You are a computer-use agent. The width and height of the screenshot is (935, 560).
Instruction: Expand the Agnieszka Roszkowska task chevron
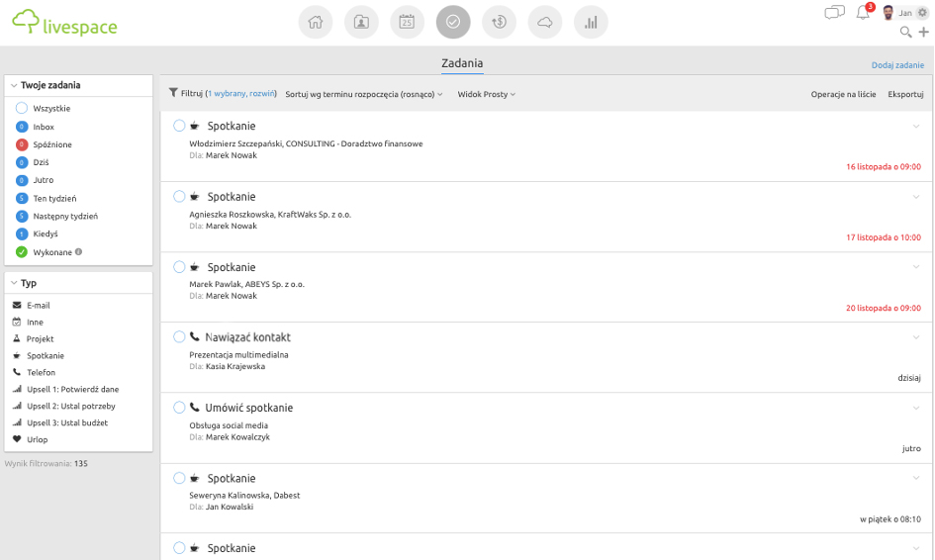click(x=916, y=196)
